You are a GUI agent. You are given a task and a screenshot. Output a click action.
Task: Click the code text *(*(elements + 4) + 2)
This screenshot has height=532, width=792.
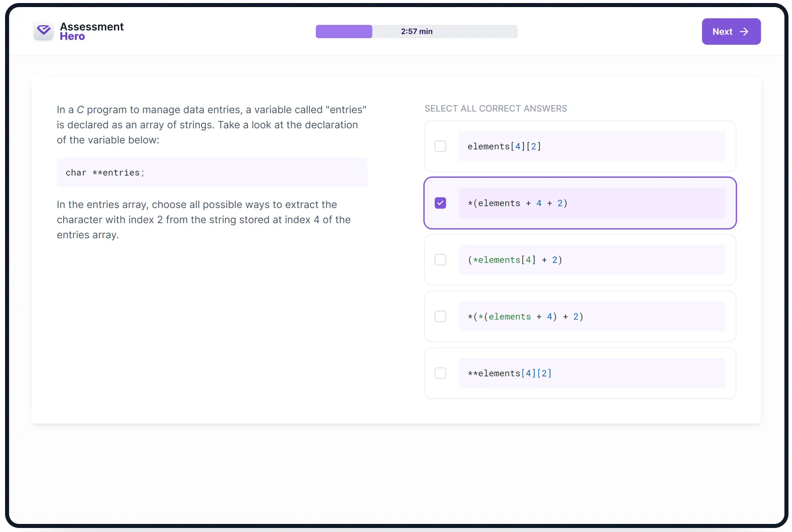click(x=525, y=316)
